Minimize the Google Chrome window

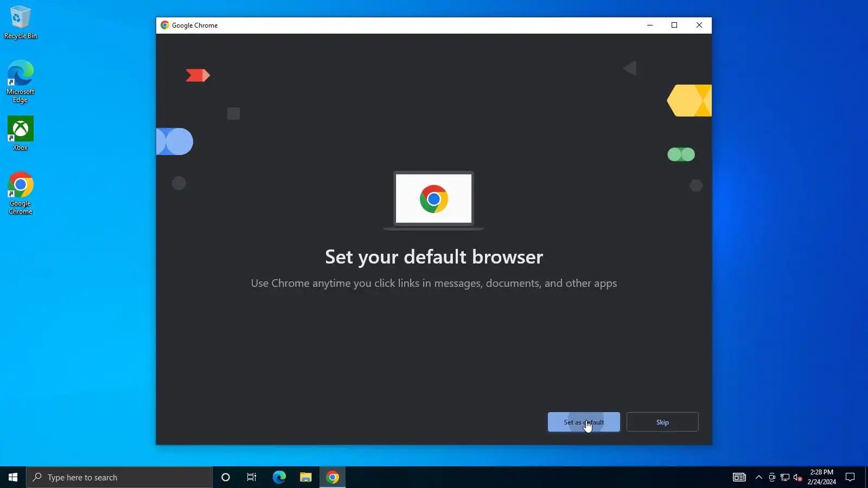tap(650, 25)
